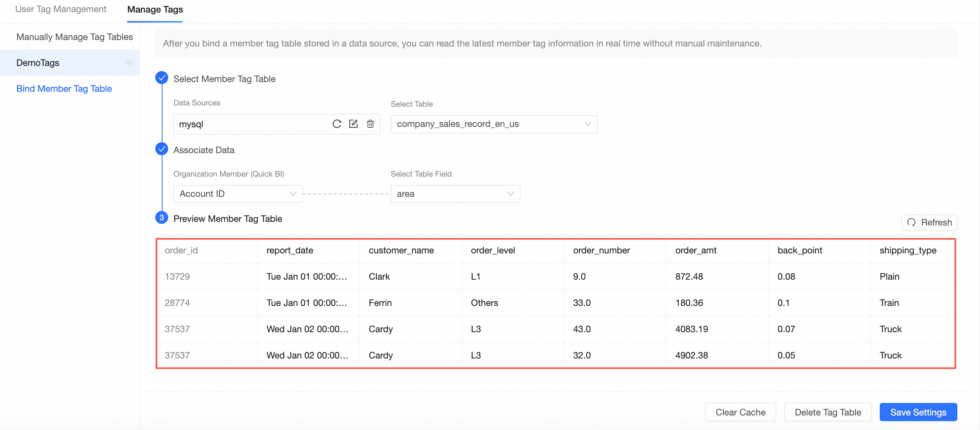Delete the mysql data source

click(370, 124)
